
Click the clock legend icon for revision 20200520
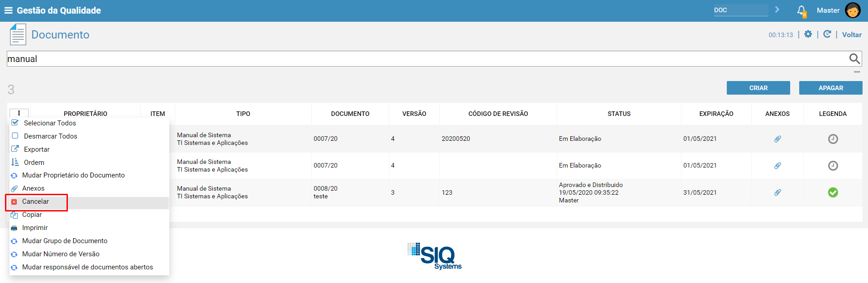(x=833, y=139)
